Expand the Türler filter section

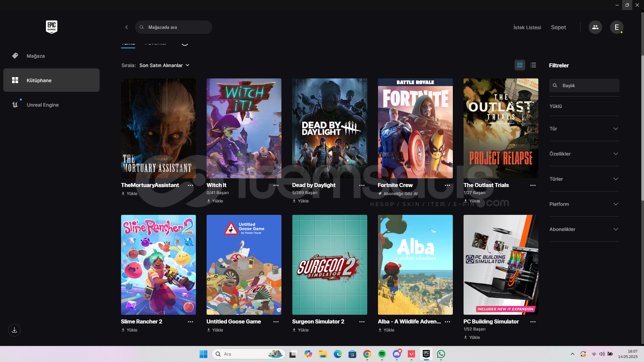(584, 179)
